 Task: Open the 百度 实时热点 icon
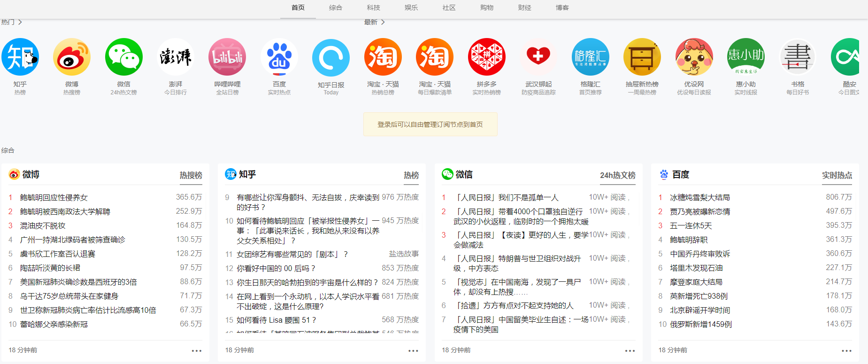(x=279, y=57)
